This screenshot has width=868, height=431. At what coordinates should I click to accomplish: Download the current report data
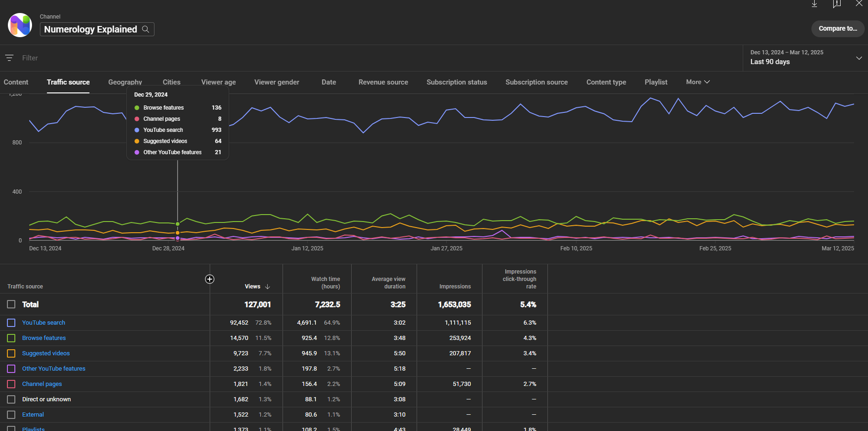(814, 4)
